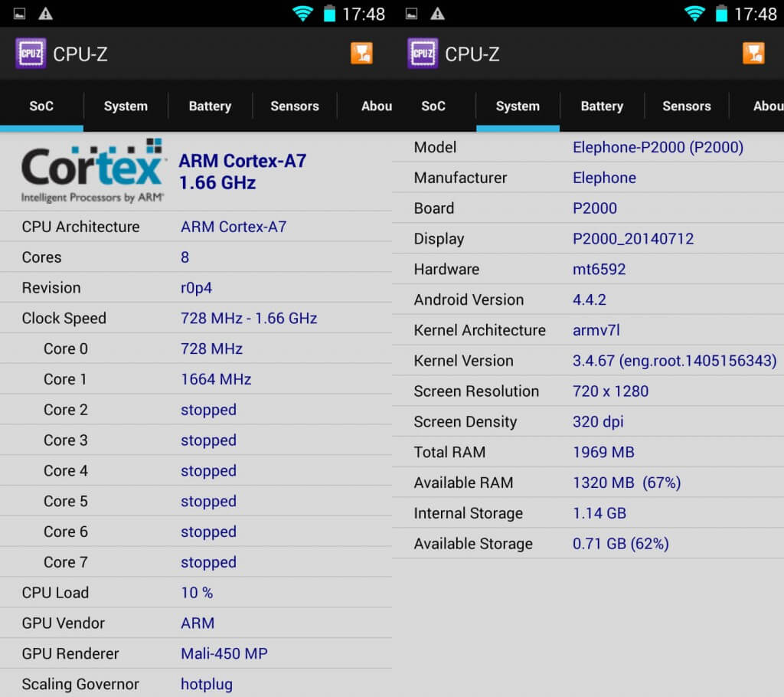
Task: Tap WiFi status icon in left status bar
Action: click(302, 14)
